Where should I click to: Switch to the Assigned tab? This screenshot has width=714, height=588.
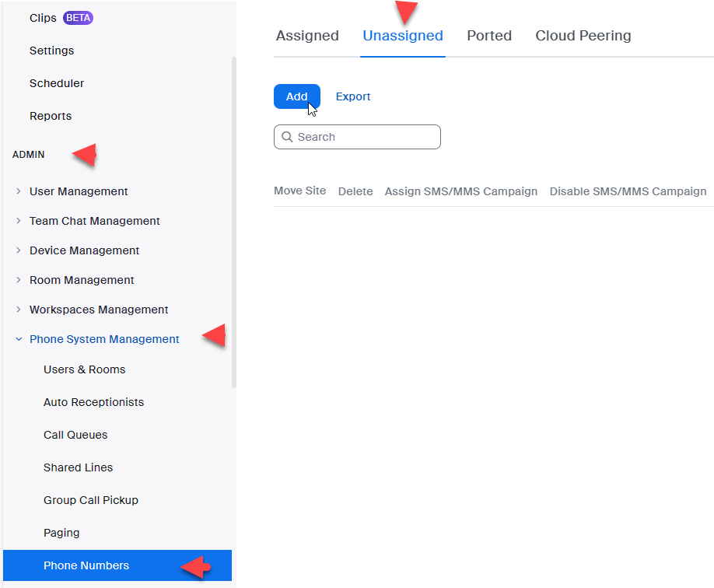[307, 36]
